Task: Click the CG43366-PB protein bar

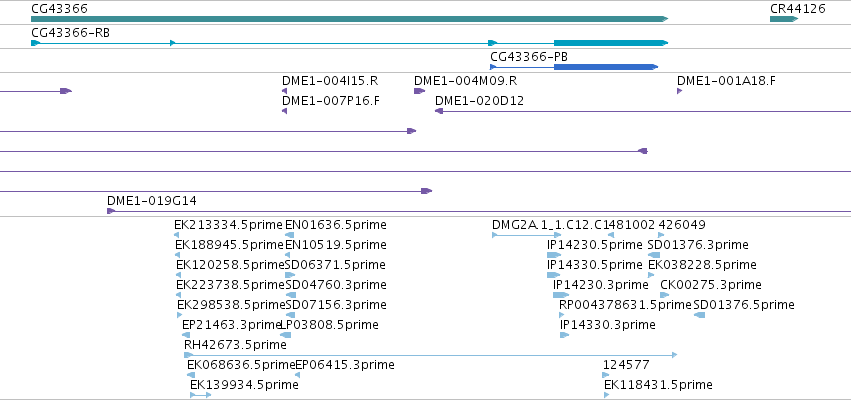Action: click(606, 67)
